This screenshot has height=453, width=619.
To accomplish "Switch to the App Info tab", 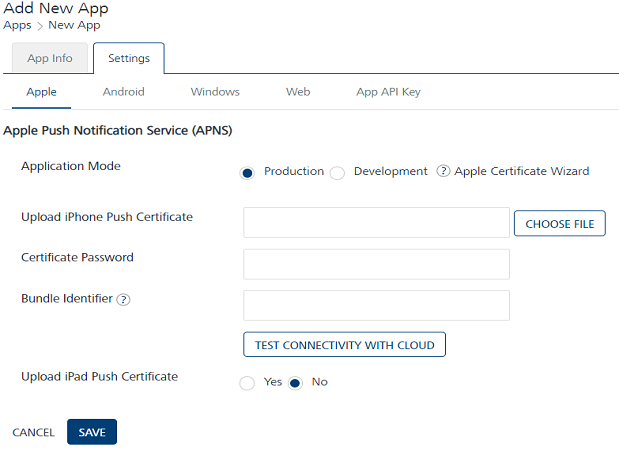I will point(50,58).
